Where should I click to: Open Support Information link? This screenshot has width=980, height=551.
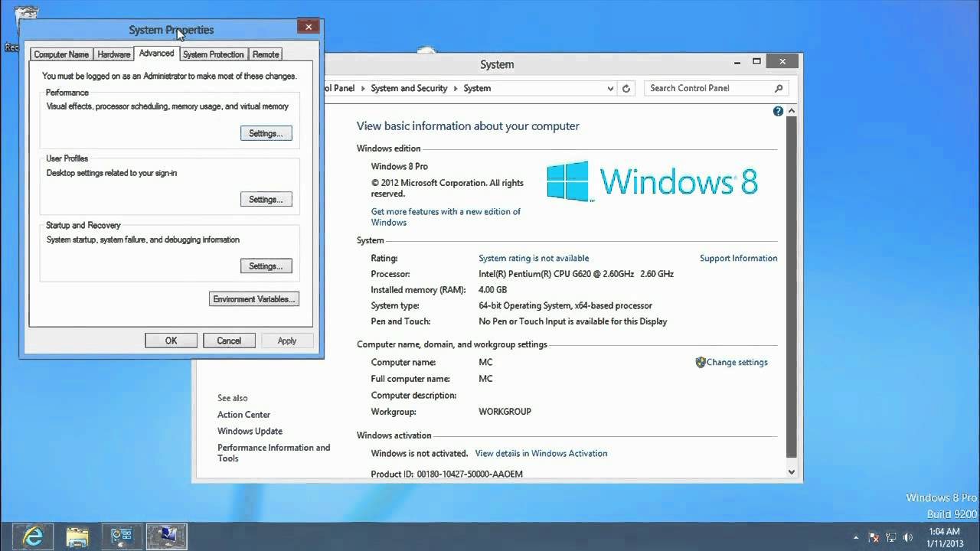[738, 258]
